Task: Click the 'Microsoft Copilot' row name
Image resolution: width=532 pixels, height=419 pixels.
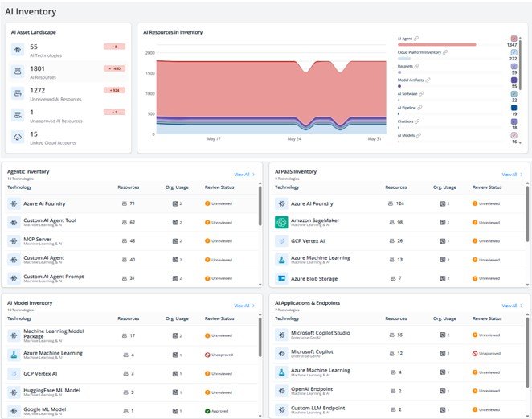Action: [312, 351]
